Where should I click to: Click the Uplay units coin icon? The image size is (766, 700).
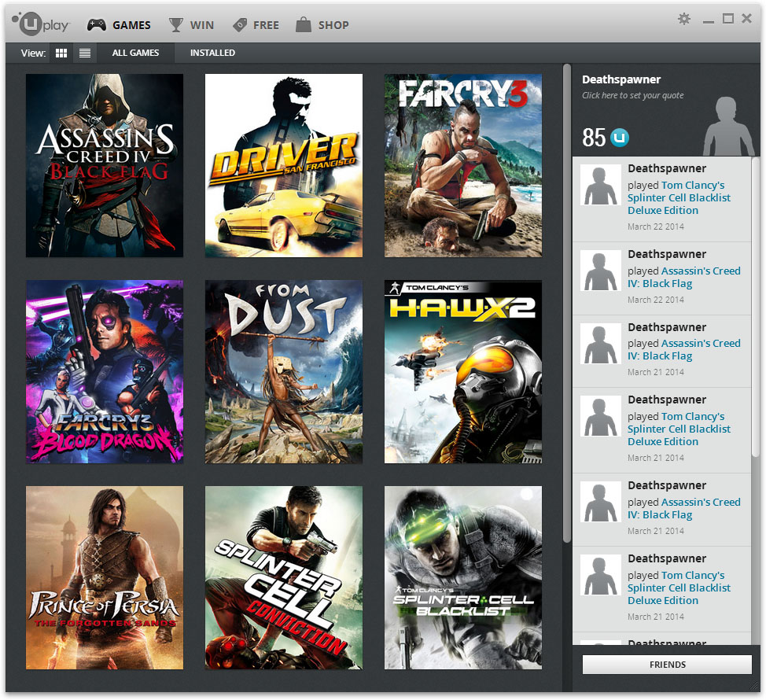(620, 138)
